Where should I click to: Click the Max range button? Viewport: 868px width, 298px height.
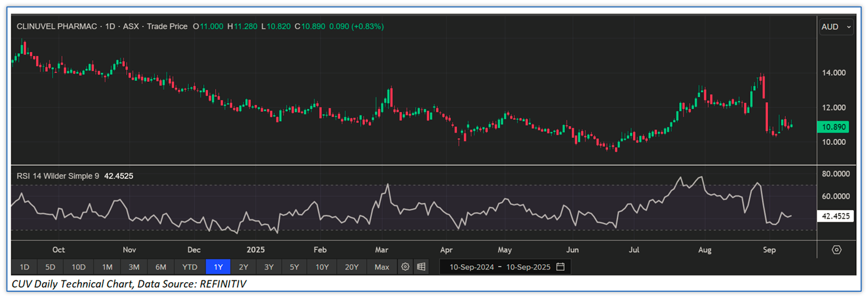(382, 267)
